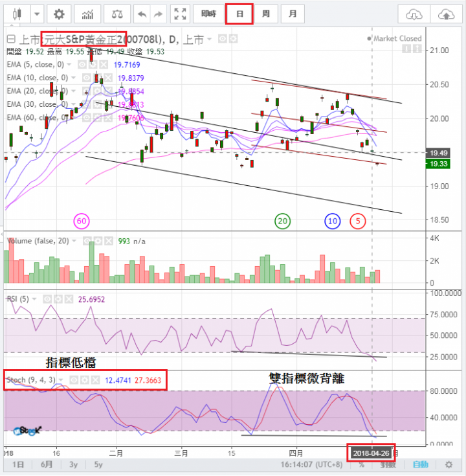Open the candlestick chart type button
The image size is (466, 476).
tap(17, 14)
